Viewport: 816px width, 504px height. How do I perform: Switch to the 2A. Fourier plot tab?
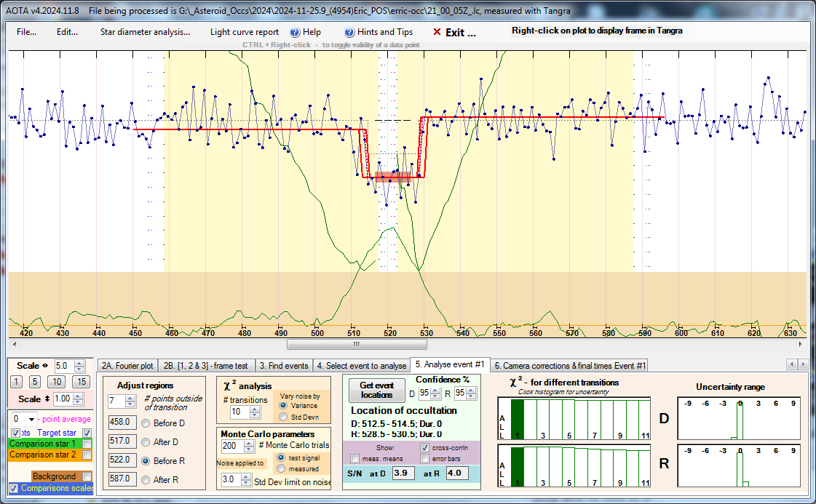[127, 366]
